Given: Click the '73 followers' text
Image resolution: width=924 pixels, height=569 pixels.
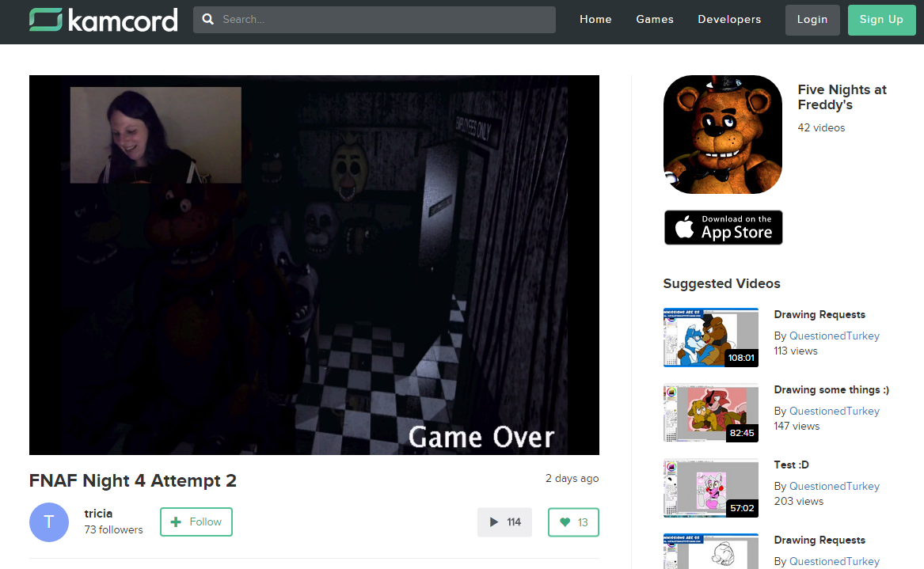Looking at the screenshot, I should point(114,530).
